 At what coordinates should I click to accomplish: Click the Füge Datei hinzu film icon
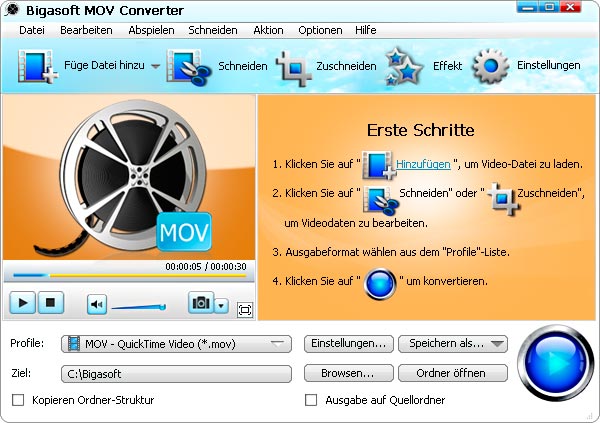tap(38, 66)
